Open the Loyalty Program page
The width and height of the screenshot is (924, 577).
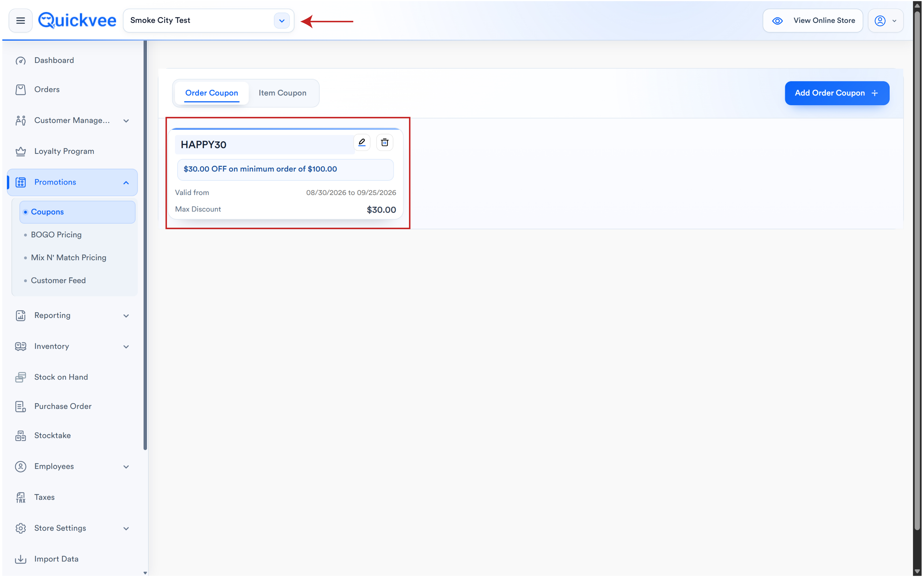[64, 151]
